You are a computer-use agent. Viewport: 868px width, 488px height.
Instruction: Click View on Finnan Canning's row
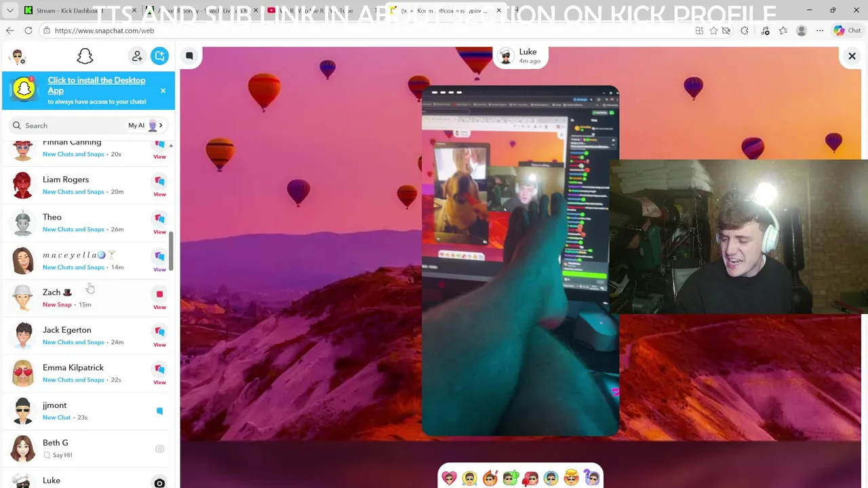click(159, 157)
